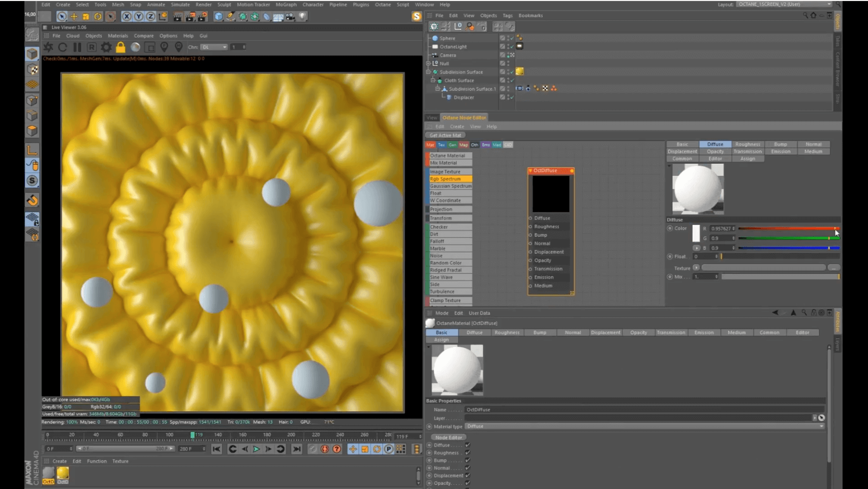This screenshot has height=489, width=868.
Task: Expand the Null object in hierarchy
Action: (428, 64)
